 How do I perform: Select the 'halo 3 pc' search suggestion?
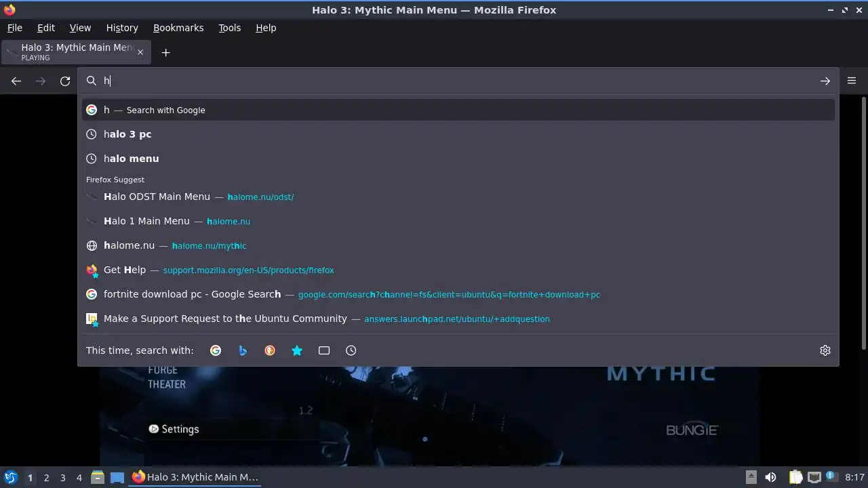[x=458, y=134]
